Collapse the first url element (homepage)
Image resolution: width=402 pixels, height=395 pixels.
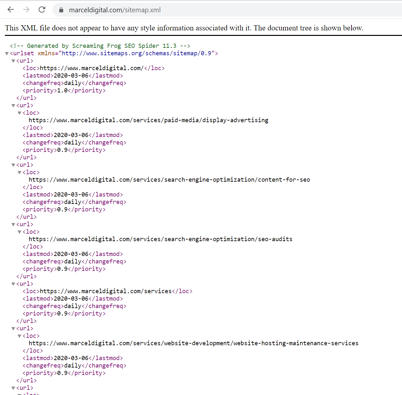click(13, 61)
